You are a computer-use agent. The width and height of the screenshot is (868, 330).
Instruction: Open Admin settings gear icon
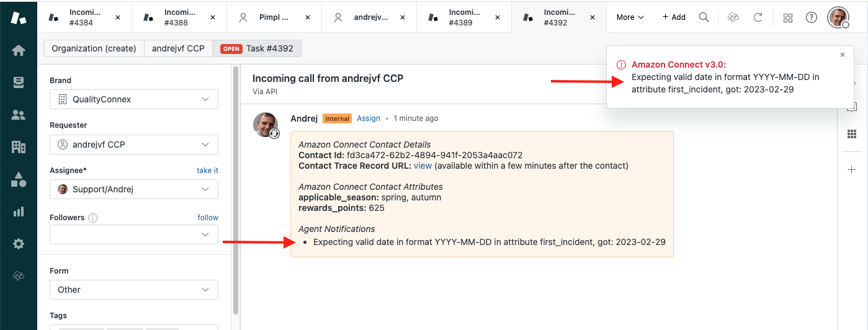[19, 244]
